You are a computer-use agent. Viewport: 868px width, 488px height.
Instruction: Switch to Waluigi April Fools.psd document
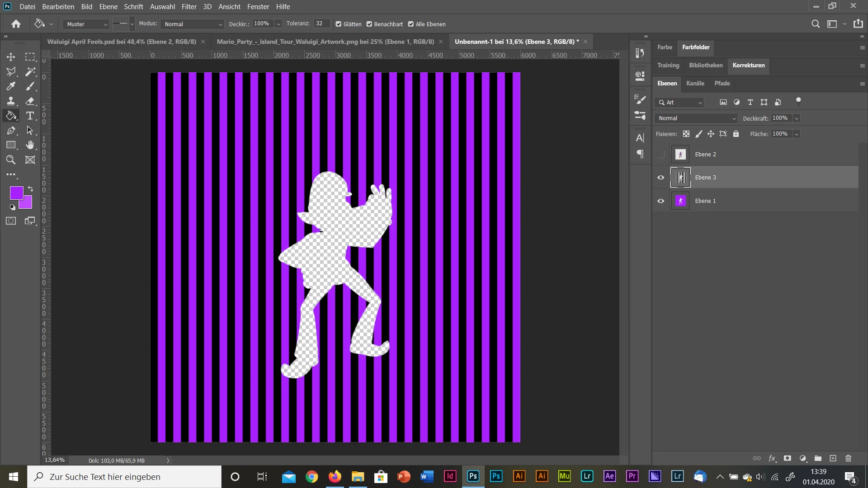122,42
